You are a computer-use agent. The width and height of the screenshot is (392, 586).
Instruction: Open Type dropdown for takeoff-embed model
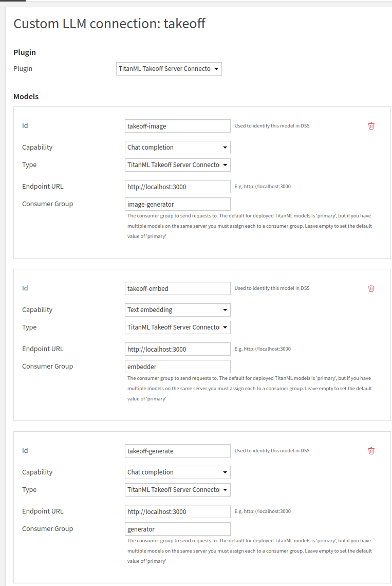point(177,327)
